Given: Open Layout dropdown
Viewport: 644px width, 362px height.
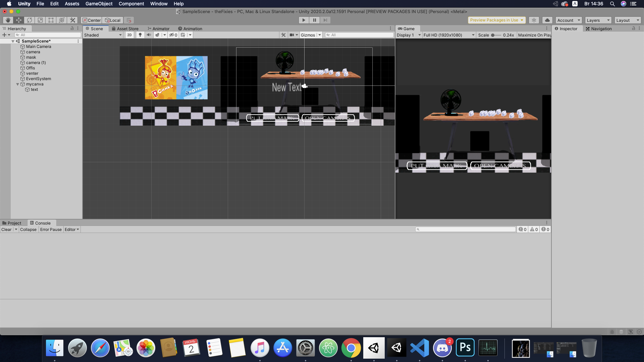Looking at the screenshot, I should click(628, 20).
